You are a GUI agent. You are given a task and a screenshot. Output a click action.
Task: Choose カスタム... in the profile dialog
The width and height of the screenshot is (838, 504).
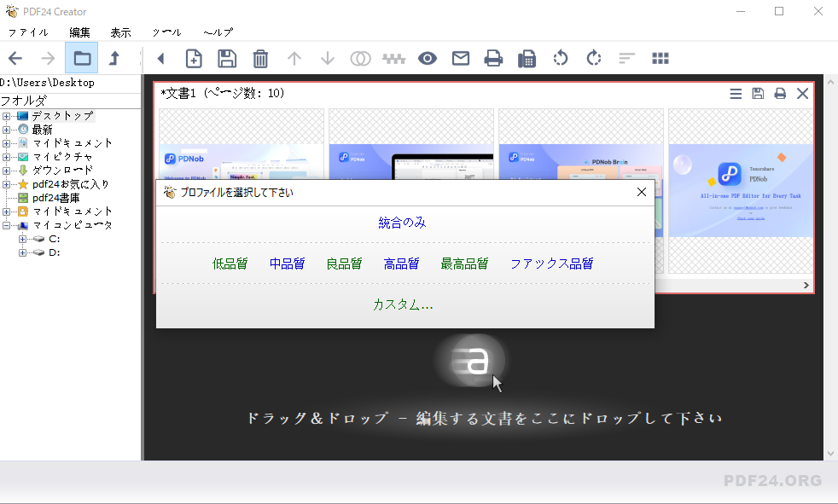[404, 303]
